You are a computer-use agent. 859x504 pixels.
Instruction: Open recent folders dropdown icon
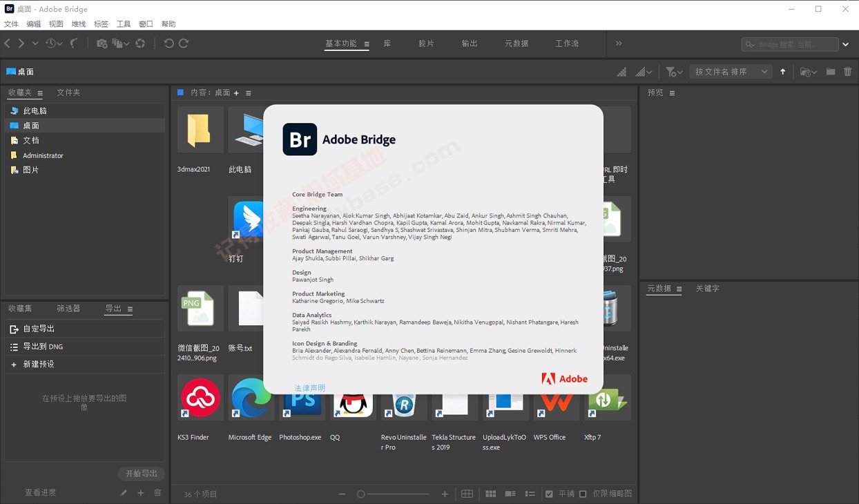click(x=809, y=72)
